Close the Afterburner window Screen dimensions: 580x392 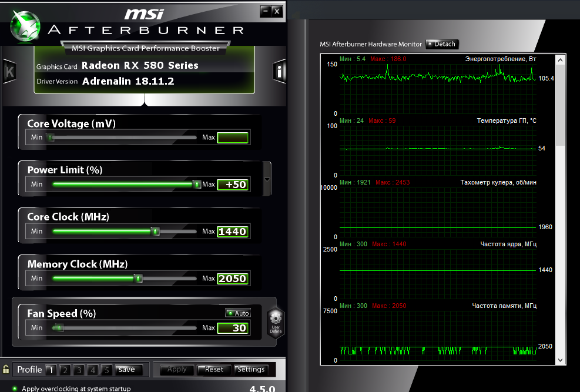(277, 12)
